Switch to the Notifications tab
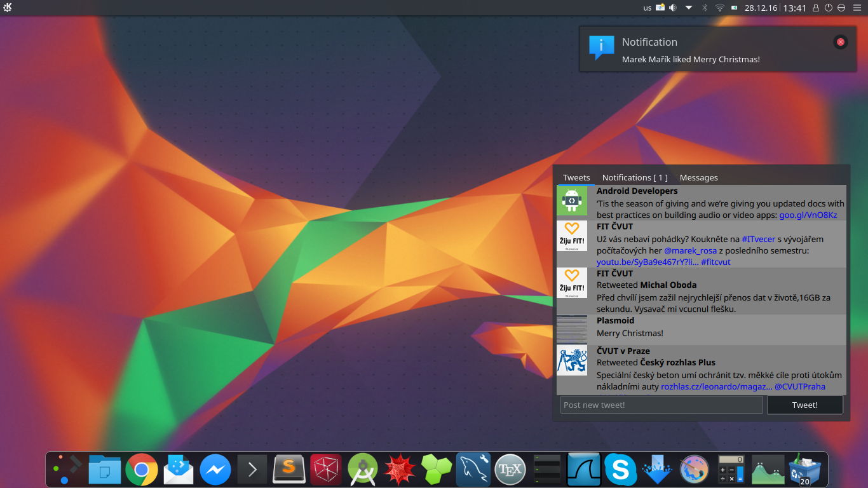This screenshot has width=868, height=488. pyautogui.click(x=635, y=177)
